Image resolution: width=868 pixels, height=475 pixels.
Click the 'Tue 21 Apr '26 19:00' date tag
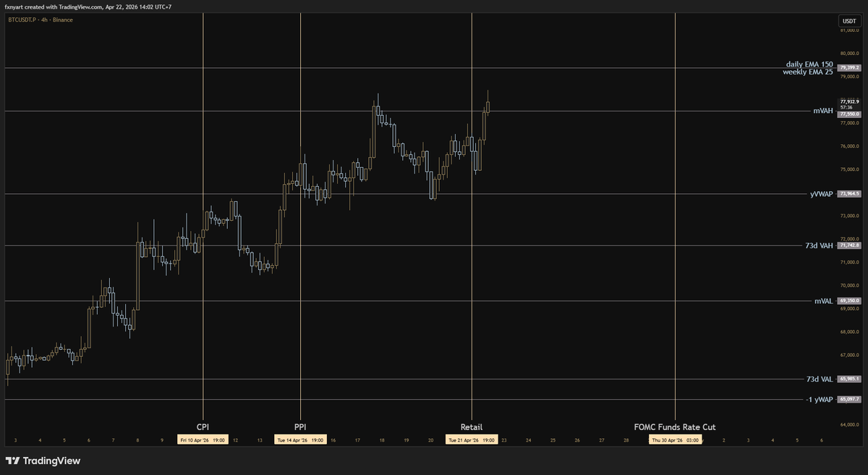pyautogui.click(x=472, y=440)
